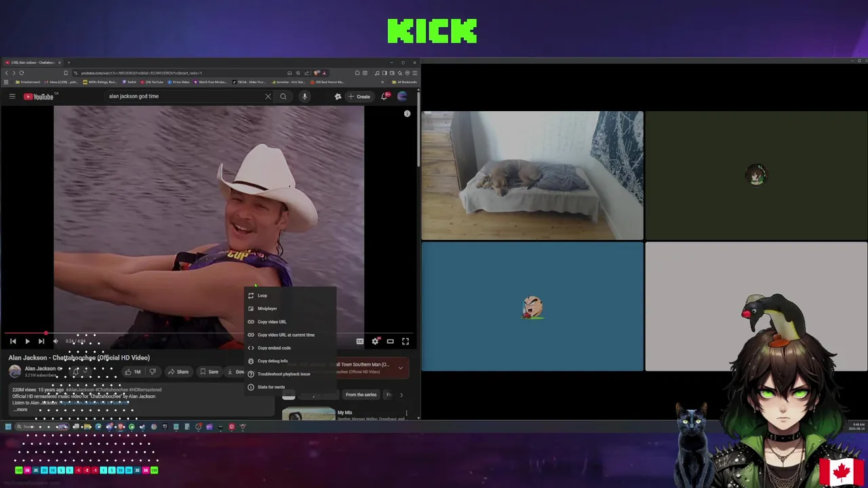Click the Create button on YouTube
This screenshot has height=488, width=868.
pos(359,96)
